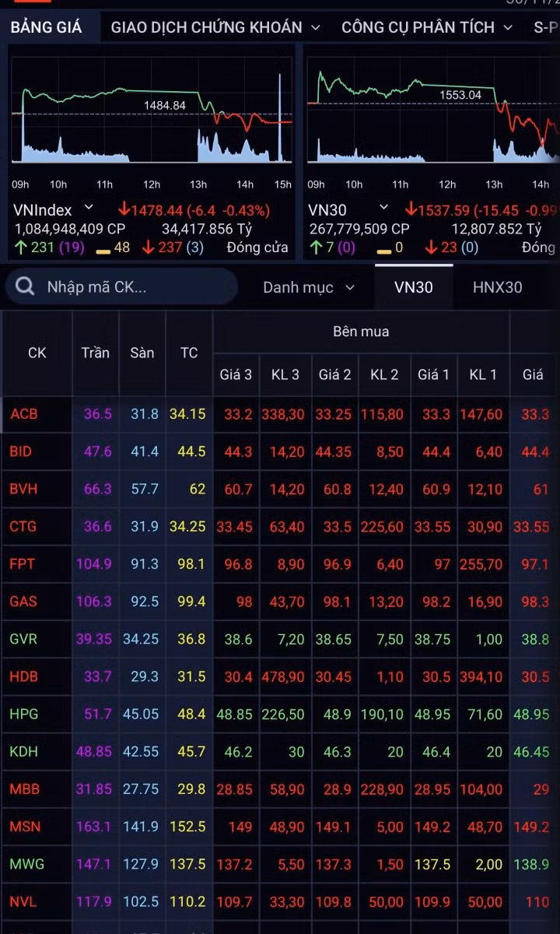560x934 pixels.
Task: Expand CÔNG CỤ PHÂN TÍCH menu
Action: [427, 27]
